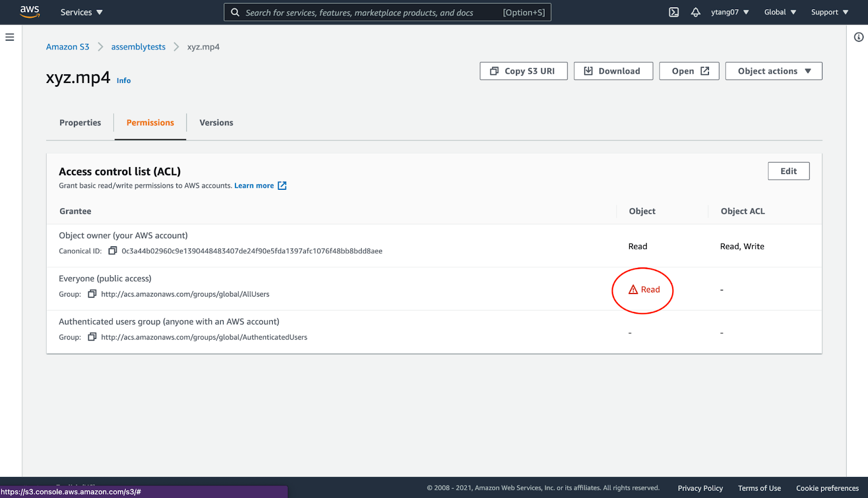Click the xyz.mp4 breadcrumb text

[203, 47]
